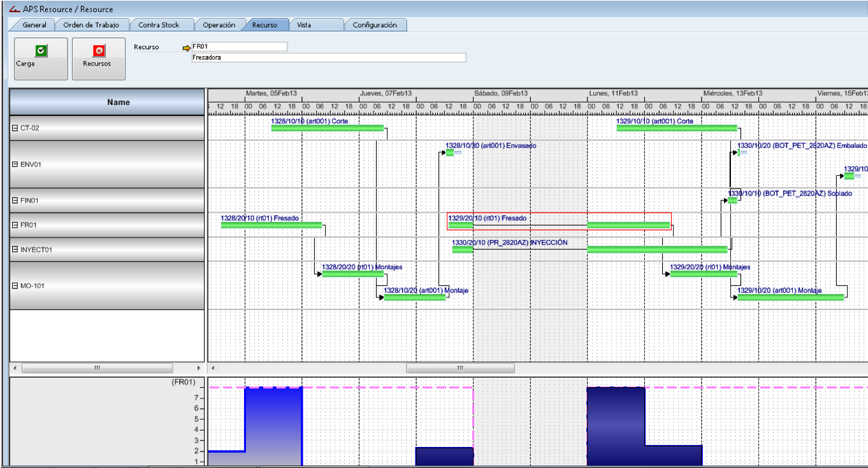Screen dimensions: 868x468
Task: Select the 1329/20/10 Fresado task bar
Action: coord(628,225)
